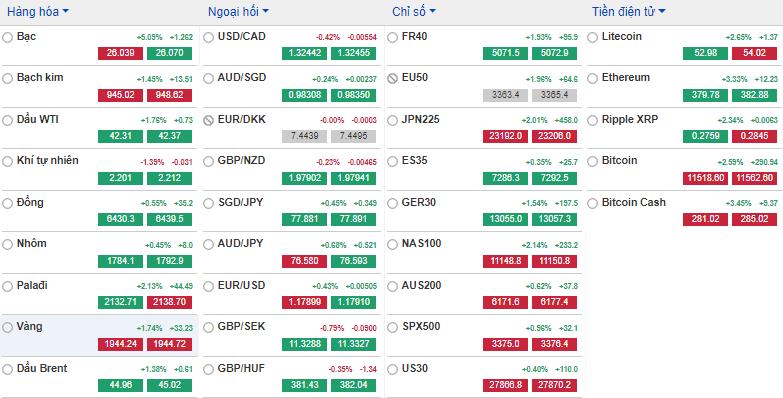This screenshot has width=783, height=398.
Task: Select the radio button next to Vàng
Action: coord(7,328)
